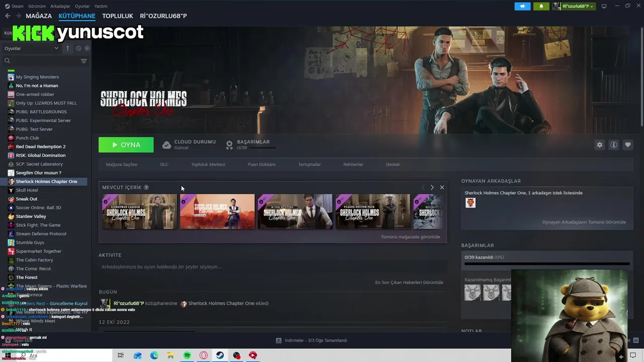Image resolution: width=644 pixels, height=362 pixels.
Task: Click the green OYNA play button
Action: 126,145
